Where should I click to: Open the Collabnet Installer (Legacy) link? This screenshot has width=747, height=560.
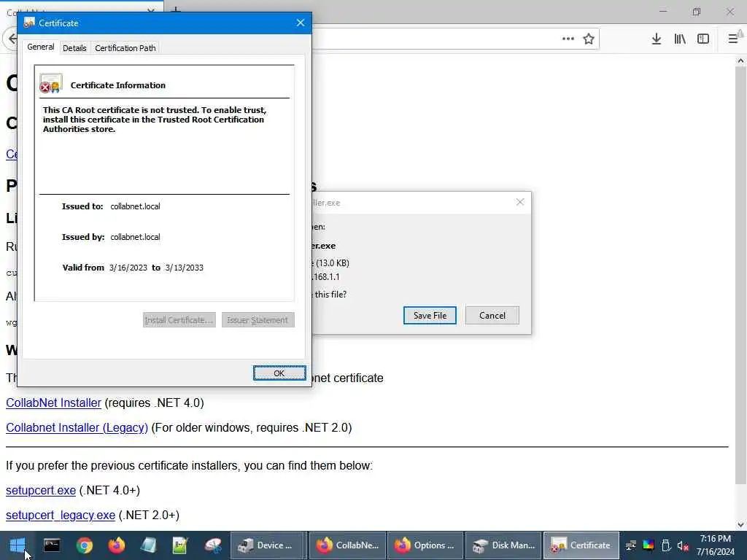point(77,427)
